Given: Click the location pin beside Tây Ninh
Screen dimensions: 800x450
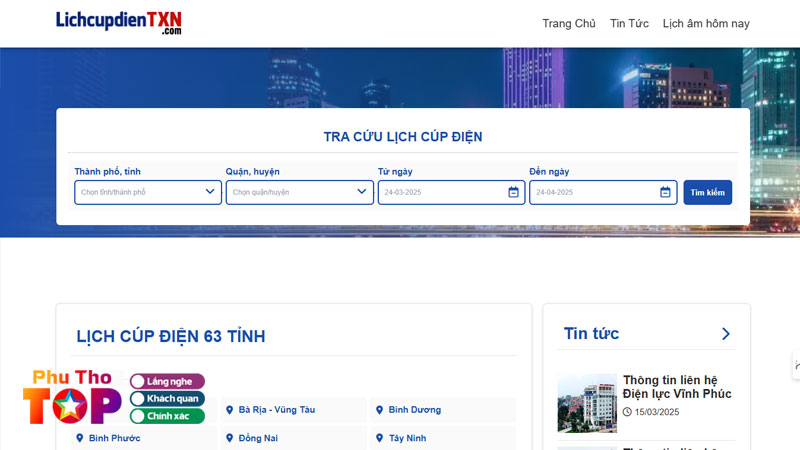Looking at the screenshot, I should [379, 438].
